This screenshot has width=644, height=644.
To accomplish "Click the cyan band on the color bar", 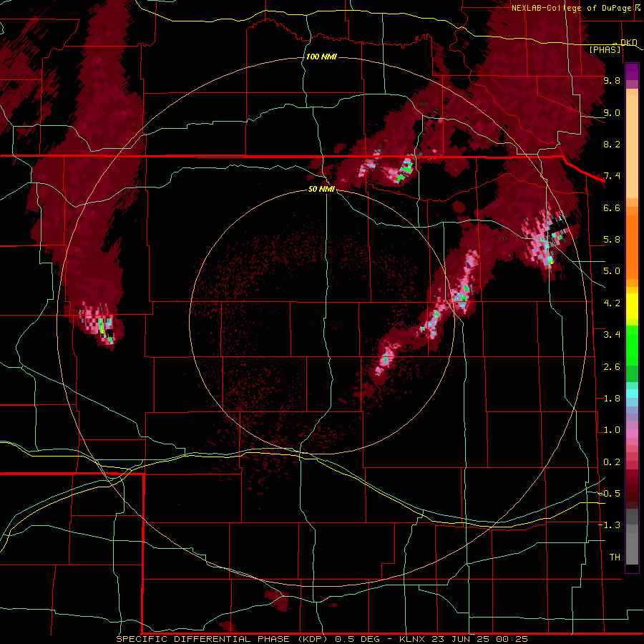I will pyautogui.click(x=632, y=394).
